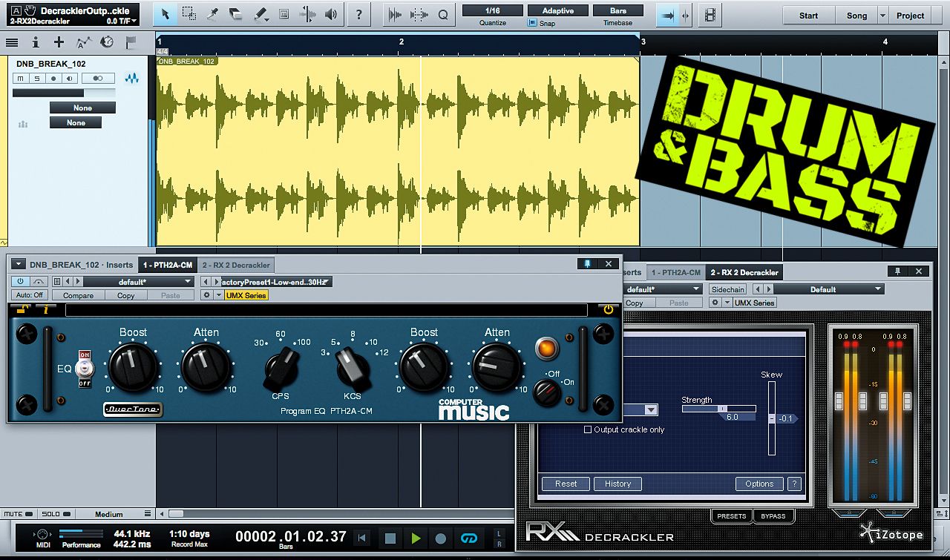Viewport: 950px width, 560px height.
Task: Open the Project page
Action: 910,15
